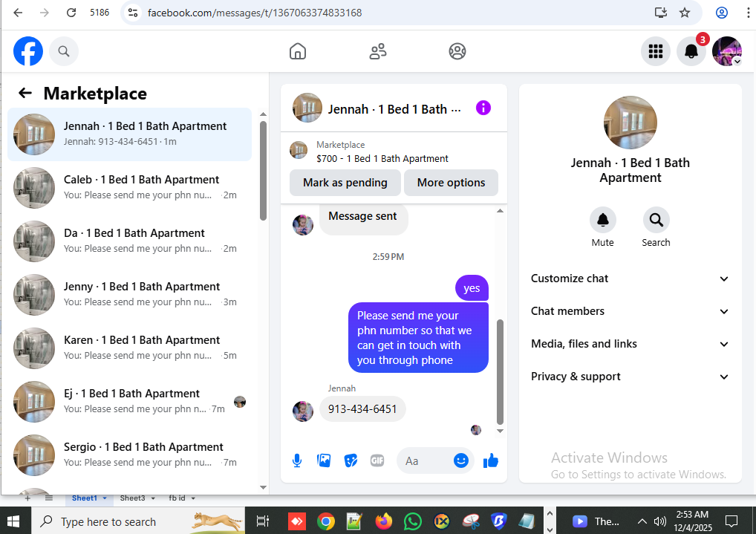Expand Chat members section

pos(630,311)
